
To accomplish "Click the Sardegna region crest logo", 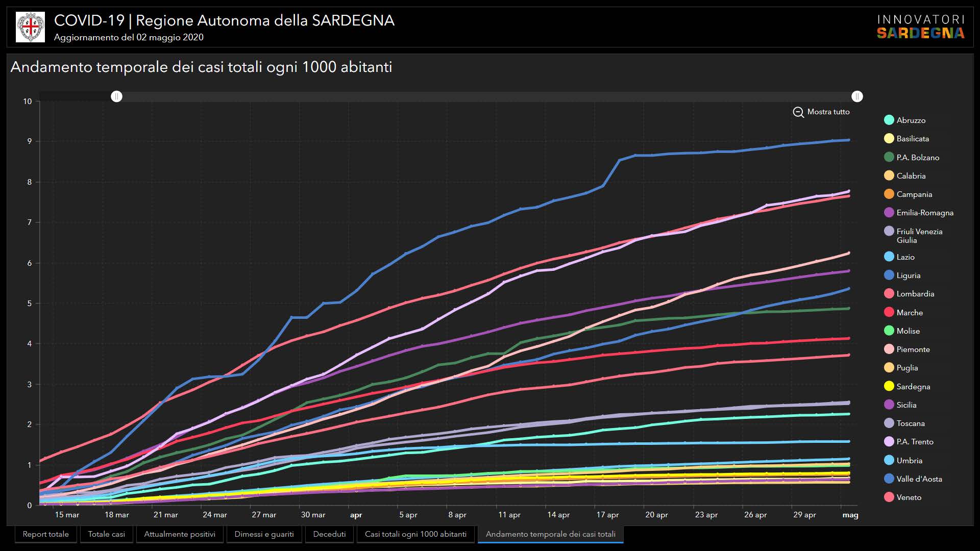I will tap(30, 27).
